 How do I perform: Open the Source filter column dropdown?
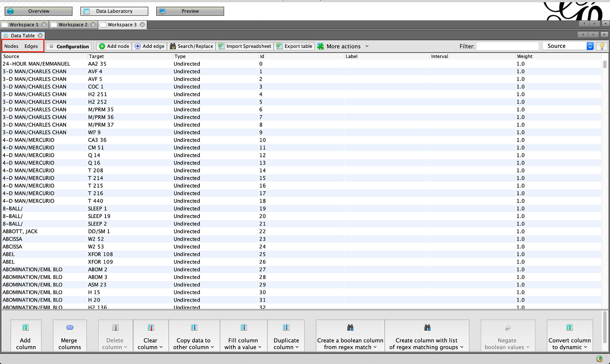coord(568,46)
